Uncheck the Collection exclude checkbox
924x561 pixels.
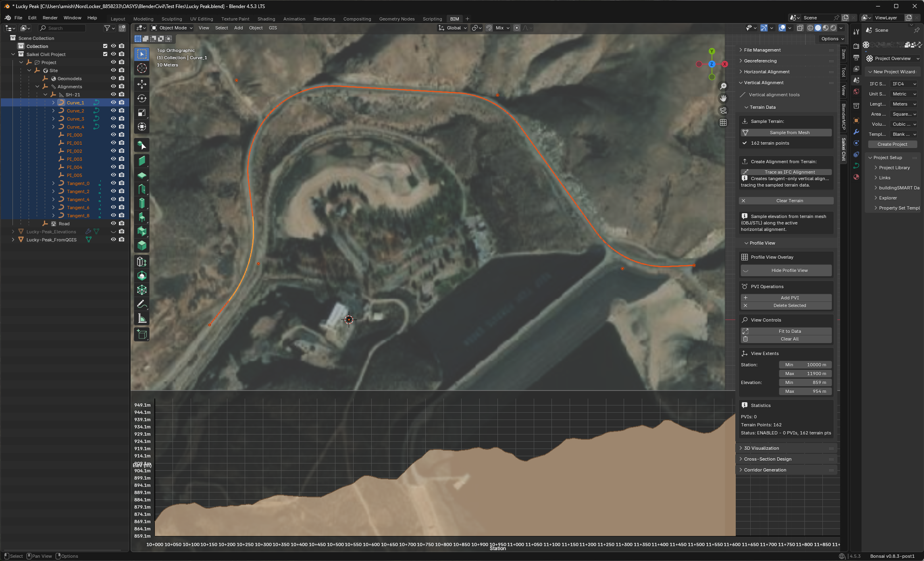click(x=105, y=46)
